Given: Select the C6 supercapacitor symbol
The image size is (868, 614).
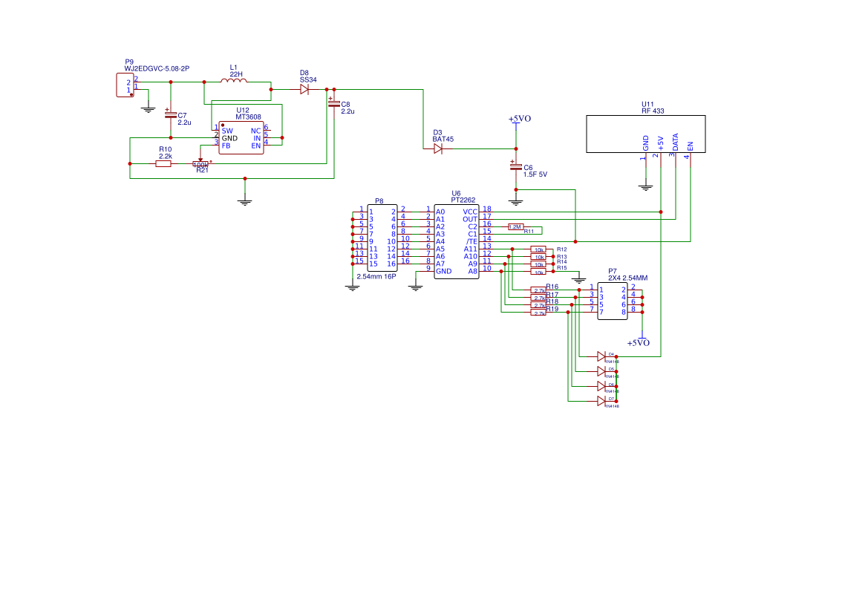Looking at the screenshot, I should 516,166.
